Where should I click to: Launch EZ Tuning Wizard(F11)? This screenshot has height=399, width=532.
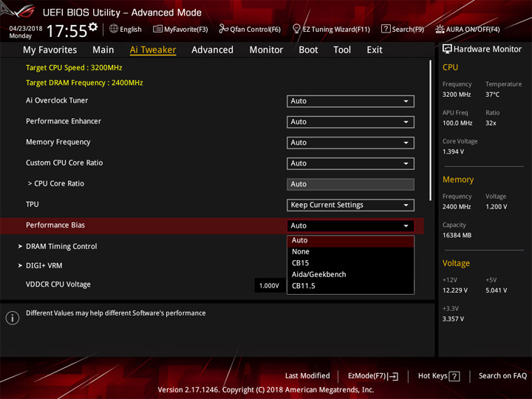tap(331, 29)
